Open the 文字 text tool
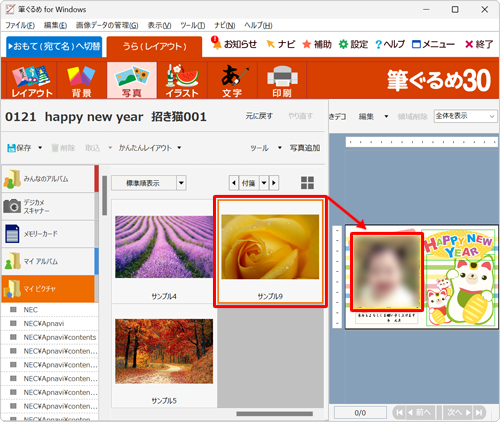Viewport: 500px width, 422px height. (x=232, y=80)
